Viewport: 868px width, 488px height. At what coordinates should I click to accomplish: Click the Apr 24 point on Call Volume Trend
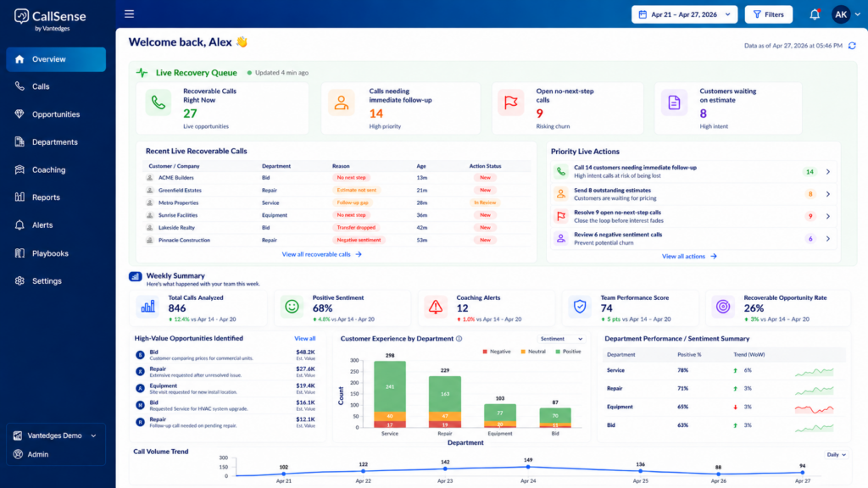coord(528,467)
